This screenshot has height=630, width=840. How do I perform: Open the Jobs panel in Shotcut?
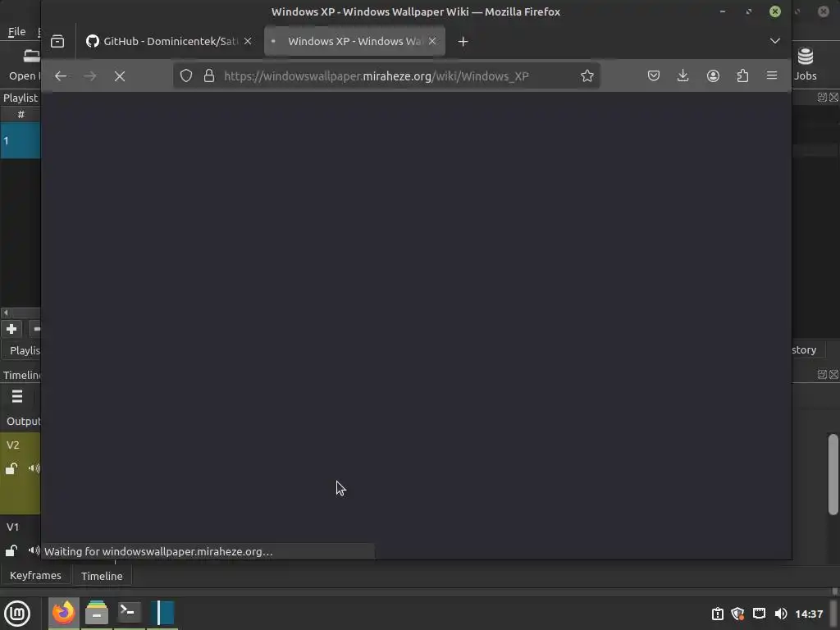806,66
